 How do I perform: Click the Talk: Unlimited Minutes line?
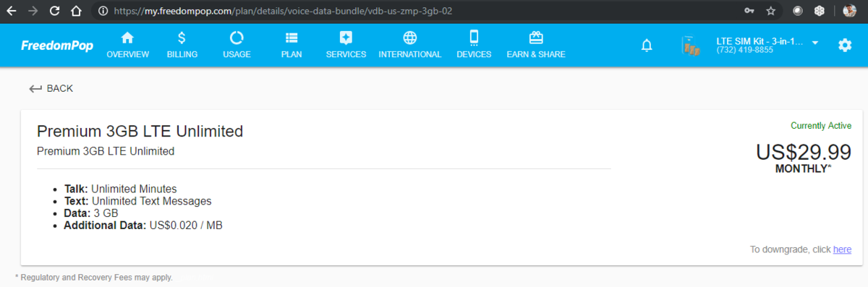tap(120, 189)
